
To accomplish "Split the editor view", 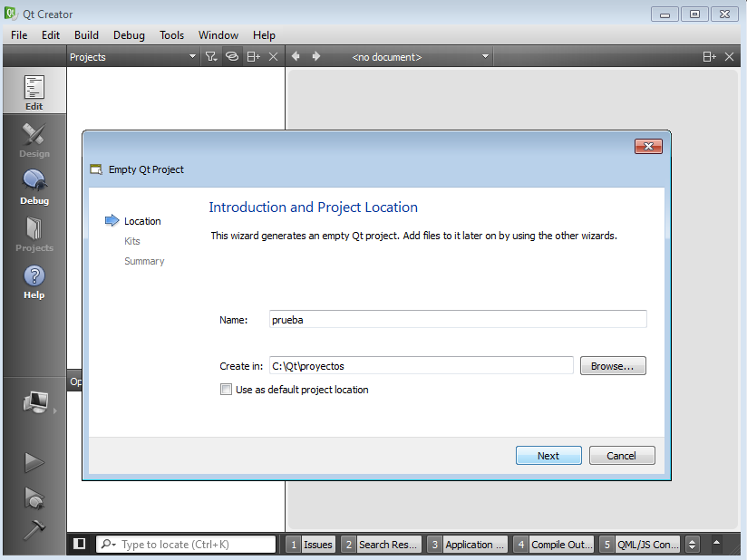I will click(x=709, y=57).
